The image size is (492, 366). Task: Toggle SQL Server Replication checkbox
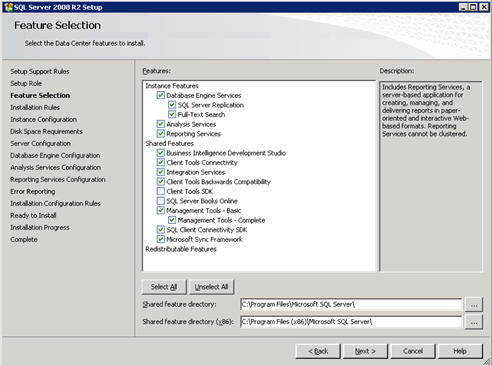click(172, 105)
